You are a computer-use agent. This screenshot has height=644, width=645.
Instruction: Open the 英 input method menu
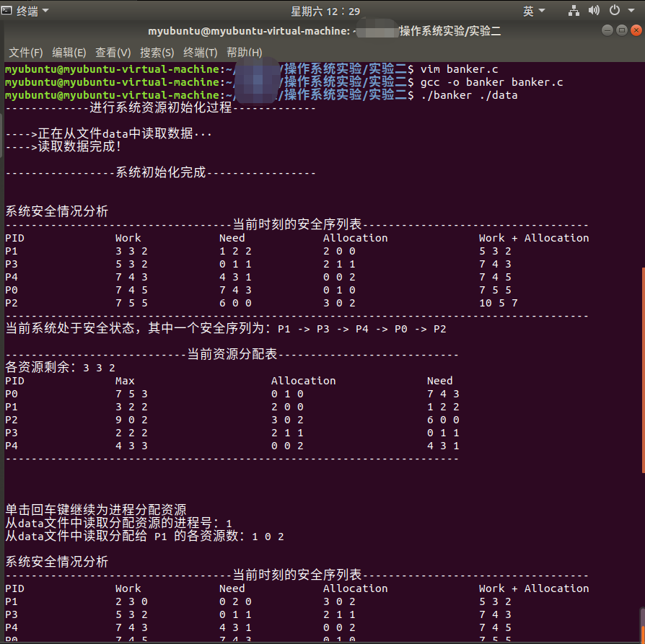click(533, 11)
